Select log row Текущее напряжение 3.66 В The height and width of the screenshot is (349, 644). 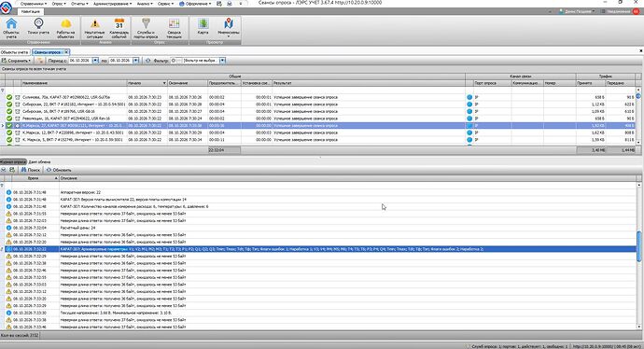coord(320,313)
